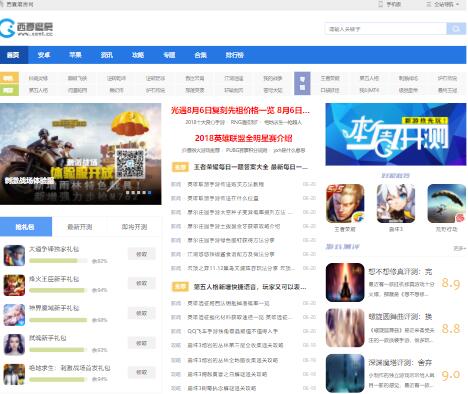This screenshot has height=394, width=468.
Task: Select the last carousel dot on banner
Action: point(149,192)
